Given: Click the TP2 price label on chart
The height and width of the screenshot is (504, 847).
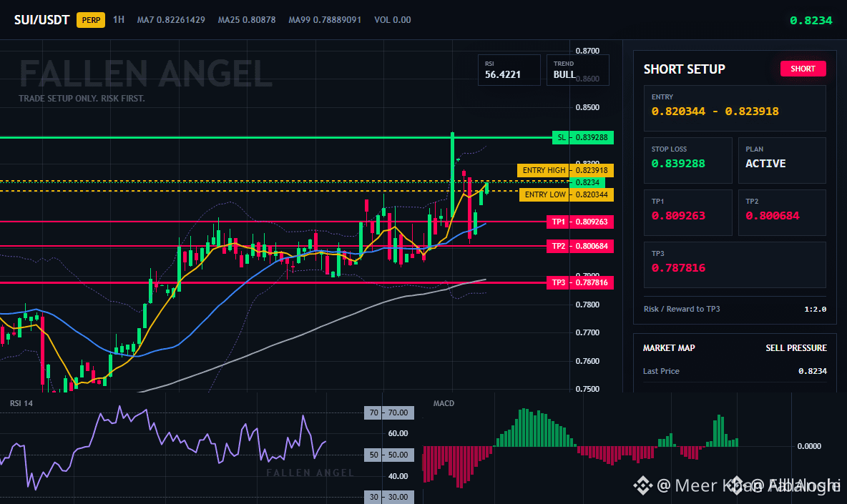Looking at the screenshot, I should tap(580, 246).
